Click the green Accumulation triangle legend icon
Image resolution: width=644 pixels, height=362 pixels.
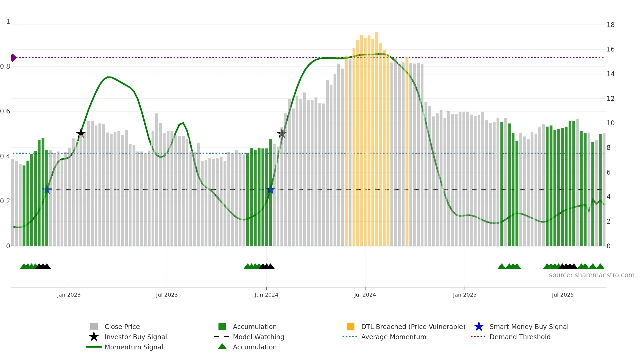222,346
